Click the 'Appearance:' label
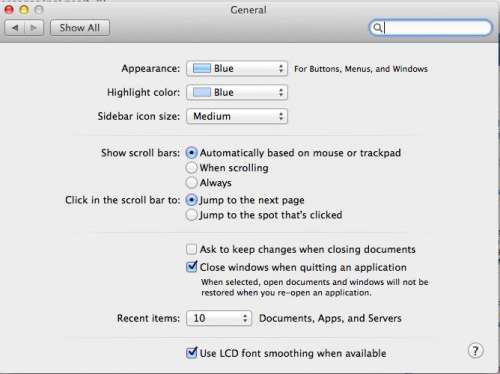This screenshot has height=374, width=500. (x=151, y=68)
